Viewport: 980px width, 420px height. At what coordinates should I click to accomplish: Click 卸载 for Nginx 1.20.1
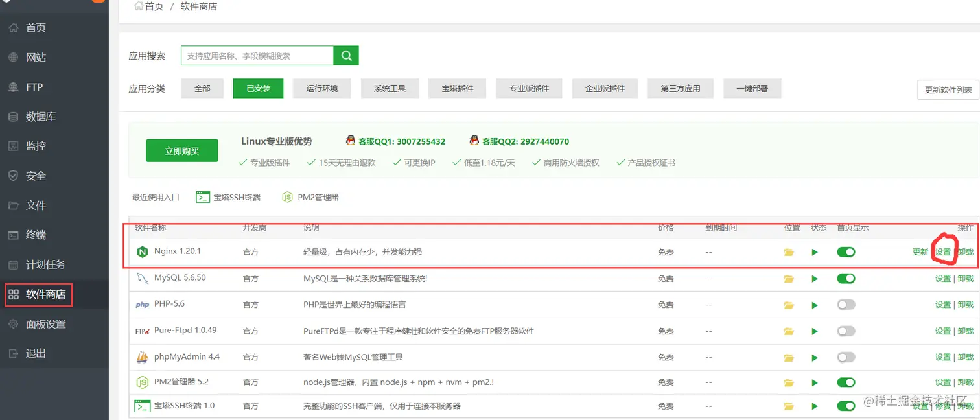(966, 252)
